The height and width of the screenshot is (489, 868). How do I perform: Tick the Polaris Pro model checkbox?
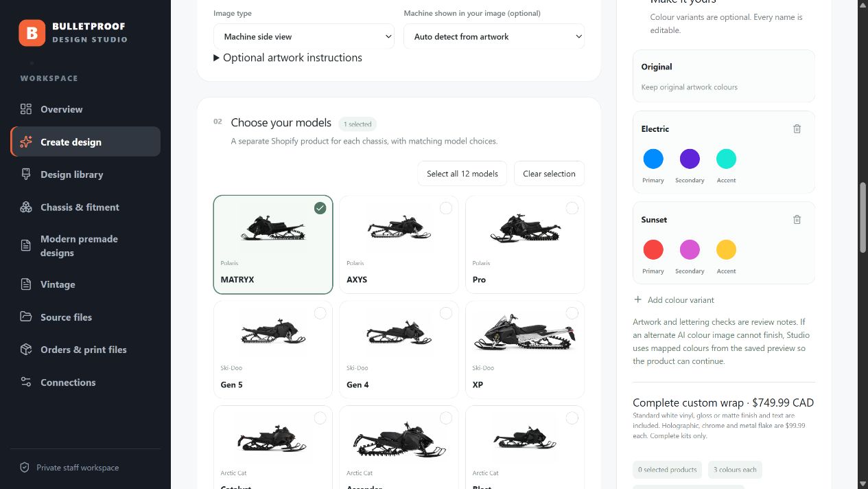point(572,208)
